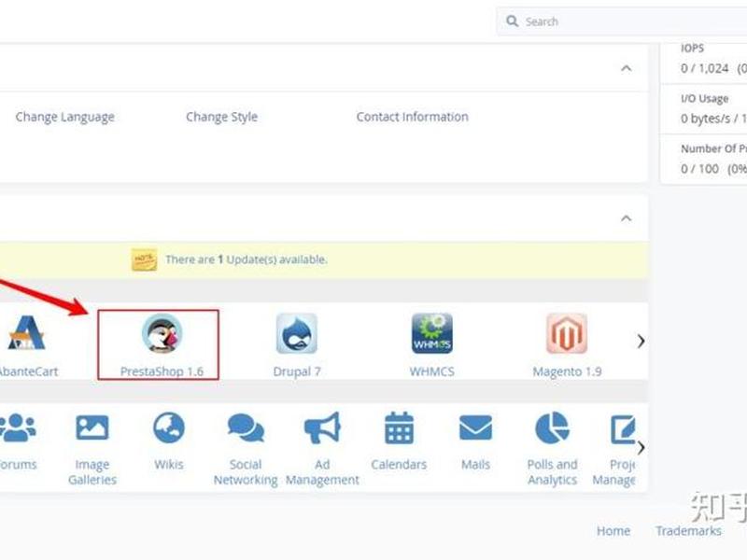747x560 pixels.
Task: Click the Wikis text label
Action: pos(169,464)
